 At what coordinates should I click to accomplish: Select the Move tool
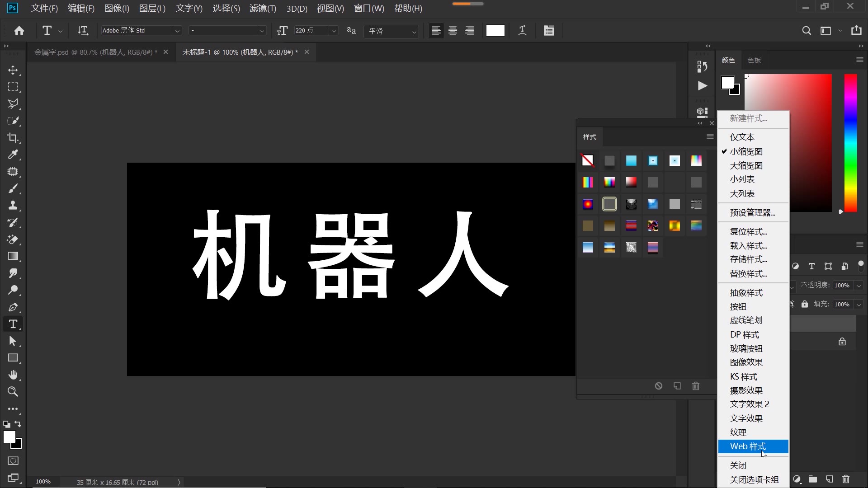pyautogui.click(x=13, y=70)
